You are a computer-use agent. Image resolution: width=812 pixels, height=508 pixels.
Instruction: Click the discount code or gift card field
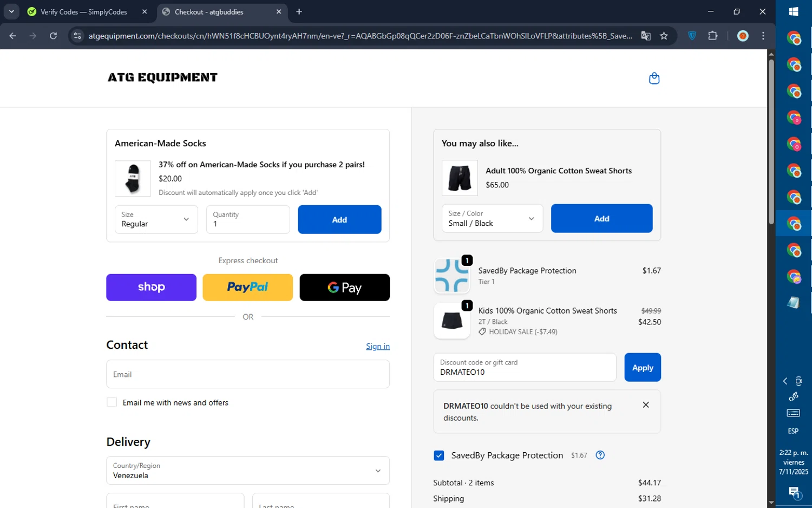[525, 367]
